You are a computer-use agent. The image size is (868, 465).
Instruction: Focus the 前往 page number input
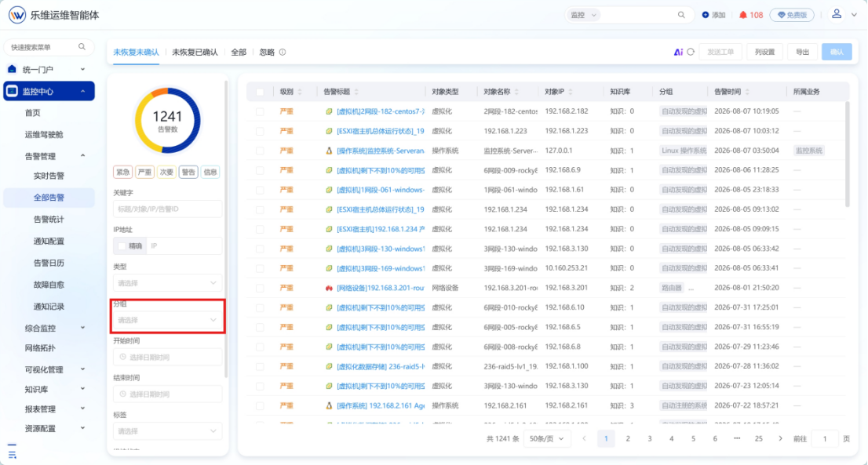pos(825,438)
